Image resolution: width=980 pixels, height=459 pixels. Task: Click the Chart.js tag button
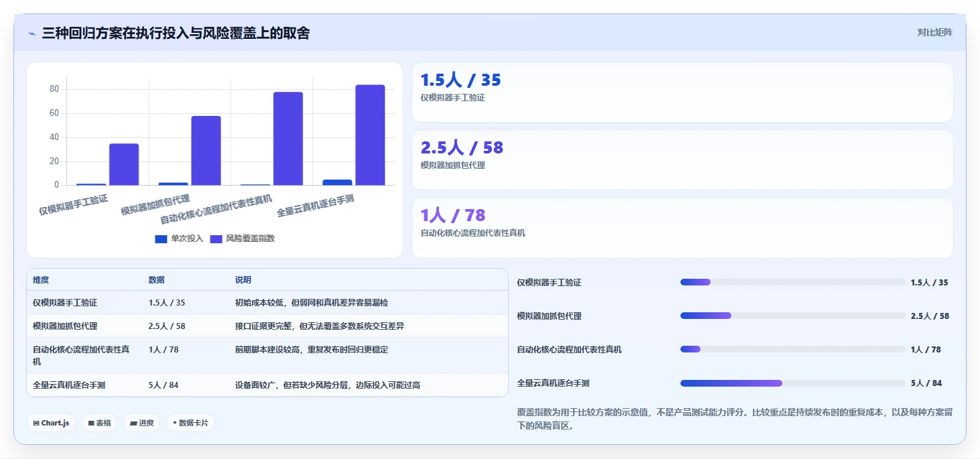(x=51, y=423)
